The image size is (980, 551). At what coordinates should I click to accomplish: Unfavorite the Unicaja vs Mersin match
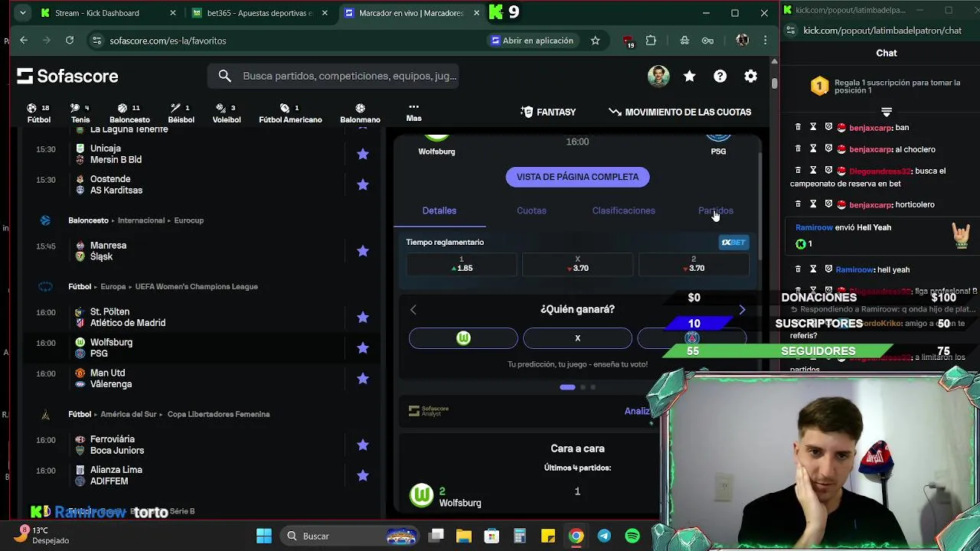(363, 154)
